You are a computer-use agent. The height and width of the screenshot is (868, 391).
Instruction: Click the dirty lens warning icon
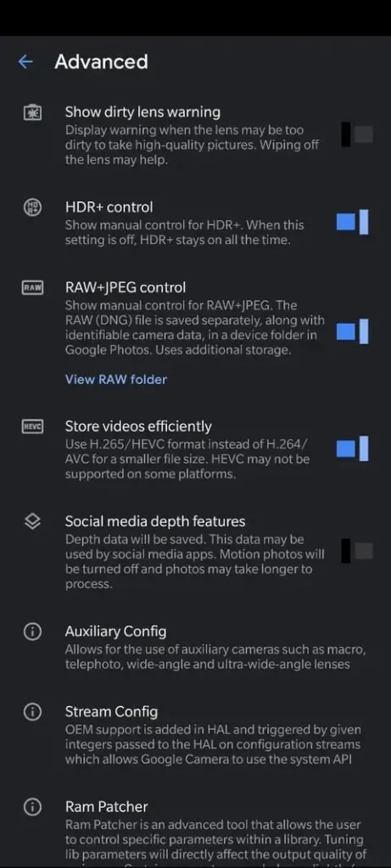pos(33,113)
